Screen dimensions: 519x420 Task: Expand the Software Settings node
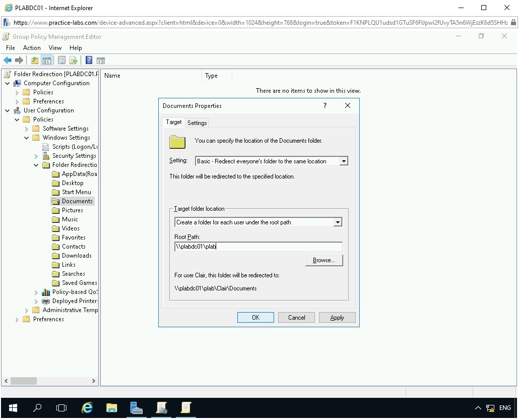27,129
